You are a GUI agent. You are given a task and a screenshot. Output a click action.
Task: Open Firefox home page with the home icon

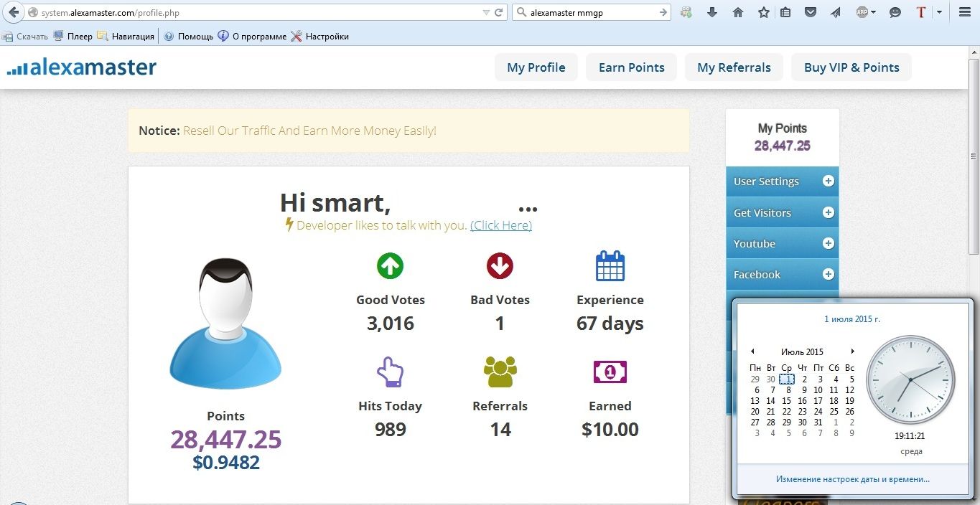point(738,12)
